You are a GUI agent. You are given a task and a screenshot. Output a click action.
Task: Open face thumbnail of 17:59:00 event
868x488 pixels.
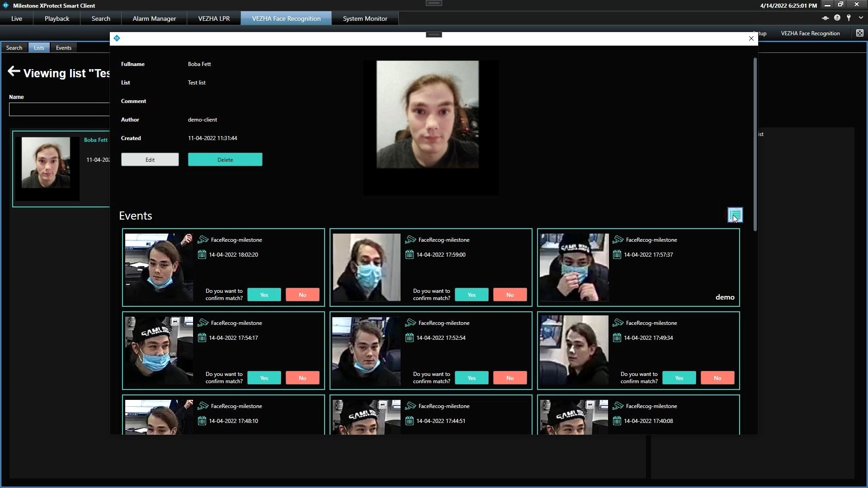[x=367, y=267]
